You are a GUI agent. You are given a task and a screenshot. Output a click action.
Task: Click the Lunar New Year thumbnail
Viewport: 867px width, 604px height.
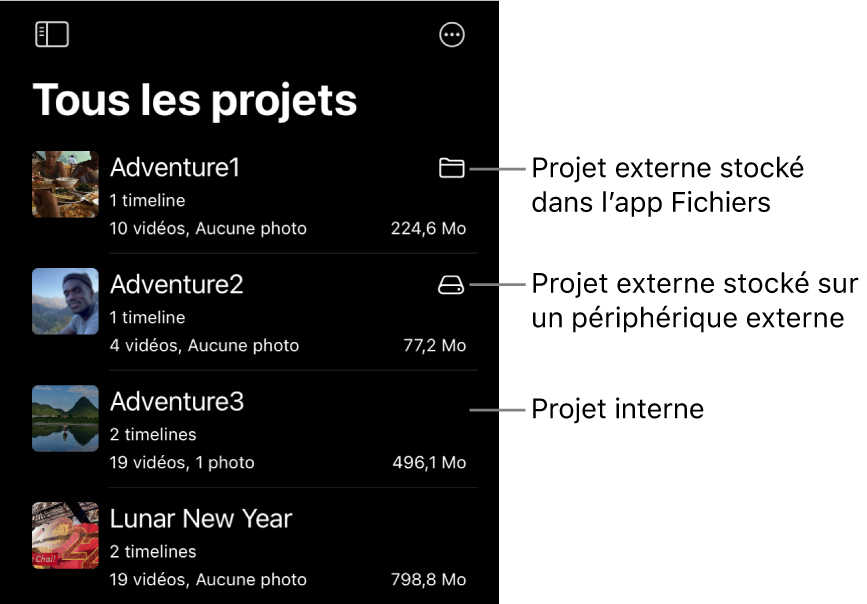pyautogui.click(x=64, y=535)
